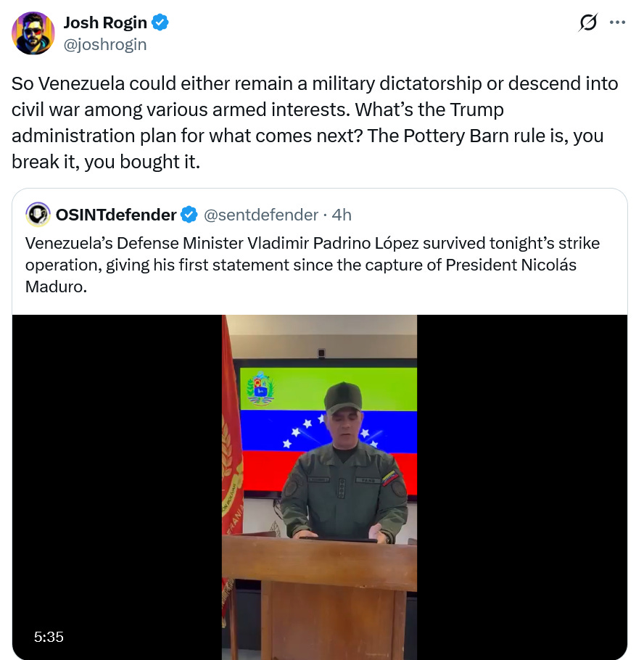Click the coat of arms on the flag

pyautogui.click(x=260, y=389)
